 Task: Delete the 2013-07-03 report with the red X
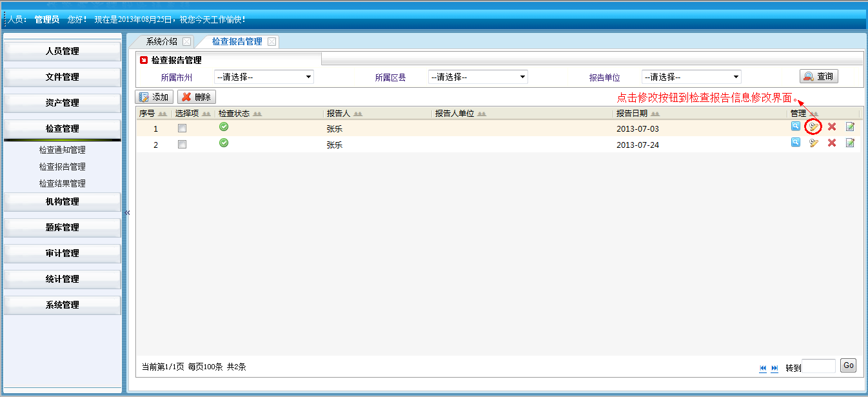[832, 127]
